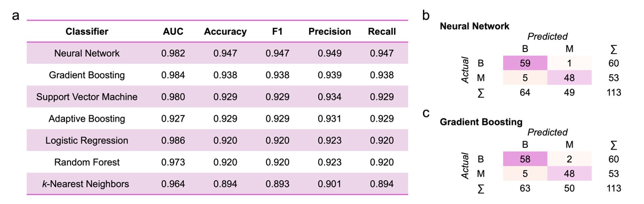Click the AUC column header
This screenshot has height=204, width=644.
(173, 32)
